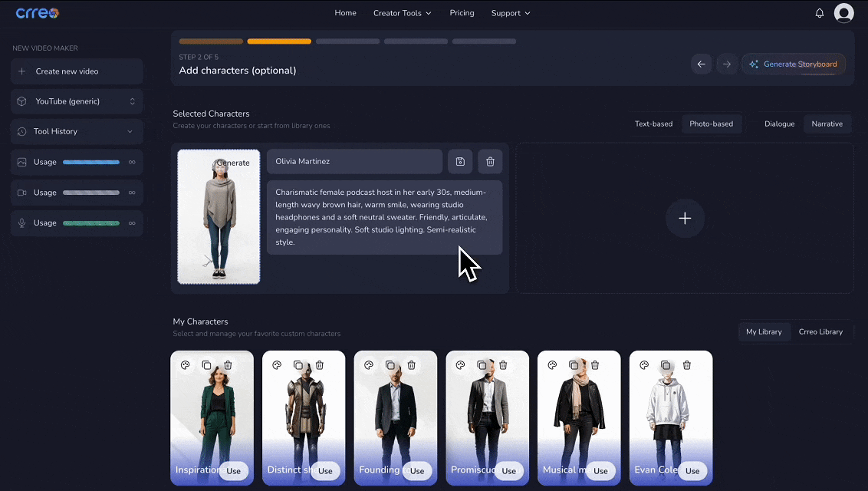Image resolution: width=868 pixels, height=491 pixels.
Task: Expand the Creator Tools menu
Action: click(402, 13)
